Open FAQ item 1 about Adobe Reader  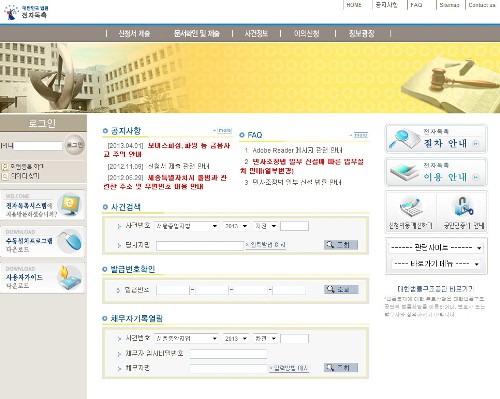pyautogui.click(x=293, y=150)
